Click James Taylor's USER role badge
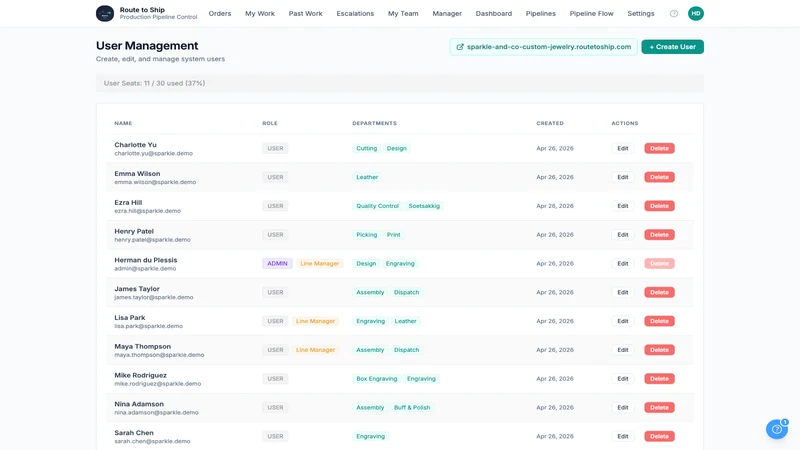 click(x=276, y=292)
